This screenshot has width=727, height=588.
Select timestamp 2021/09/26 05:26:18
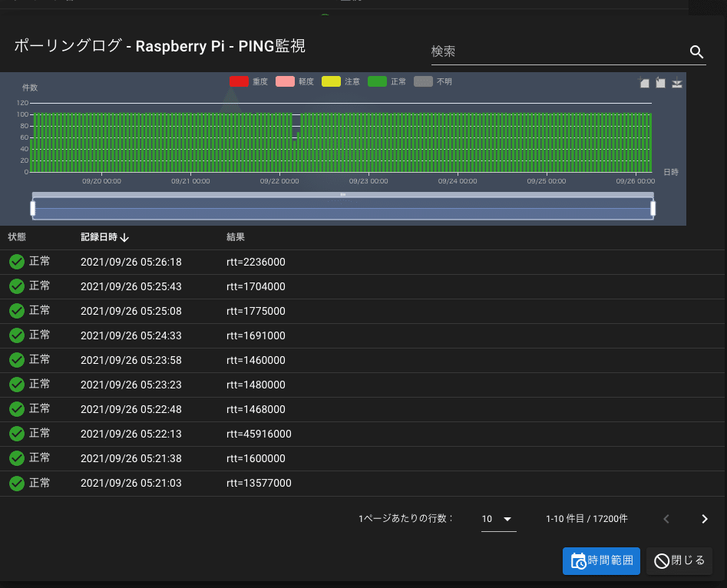pyautogui.click(x=131, y=262)
